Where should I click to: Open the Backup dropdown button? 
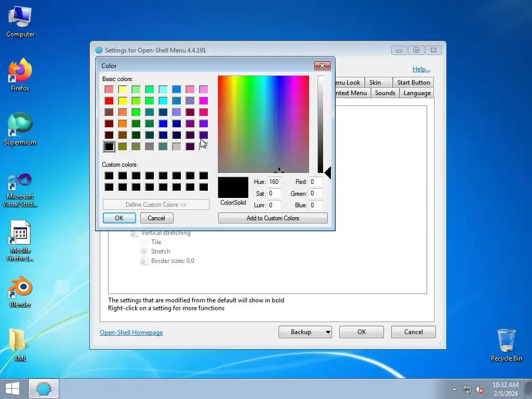point(305,332)
